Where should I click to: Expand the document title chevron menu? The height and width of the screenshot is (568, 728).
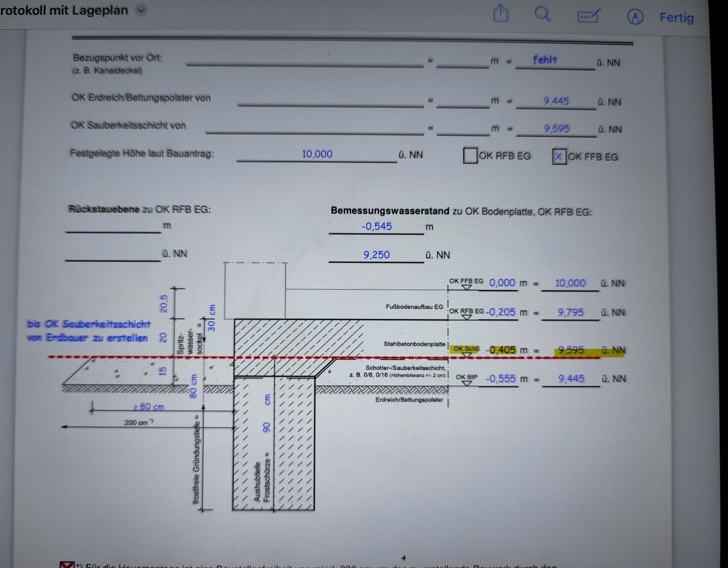(141, 10)
